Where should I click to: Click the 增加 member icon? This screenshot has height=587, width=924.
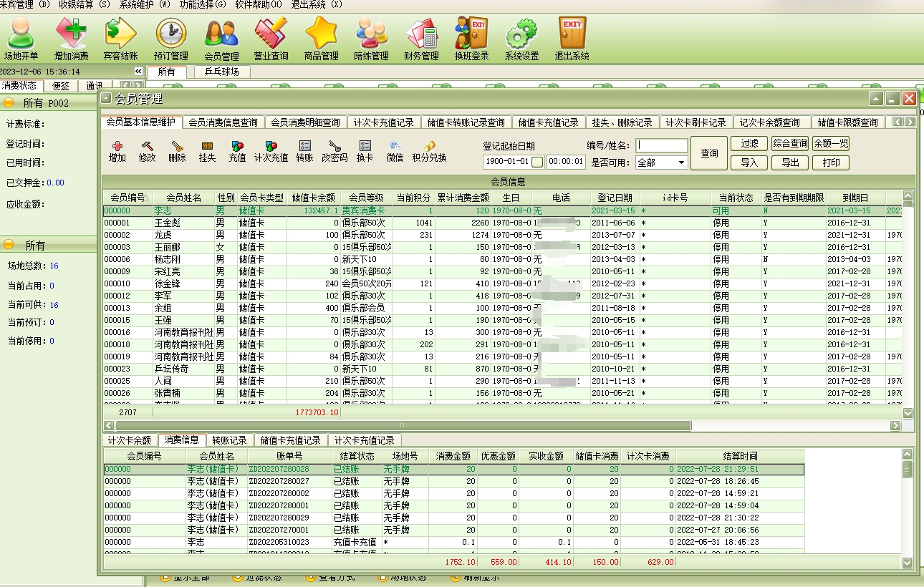[x=117, y=151]
